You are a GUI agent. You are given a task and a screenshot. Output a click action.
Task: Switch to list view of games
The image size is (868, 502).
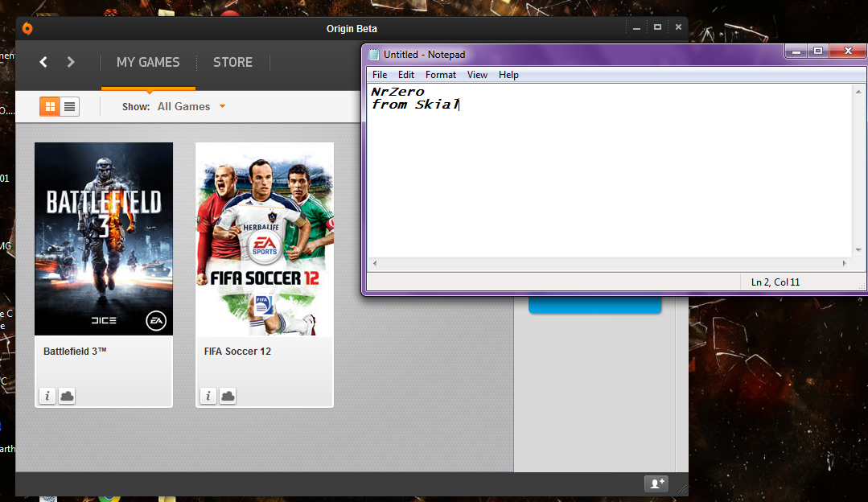(70, 106)
